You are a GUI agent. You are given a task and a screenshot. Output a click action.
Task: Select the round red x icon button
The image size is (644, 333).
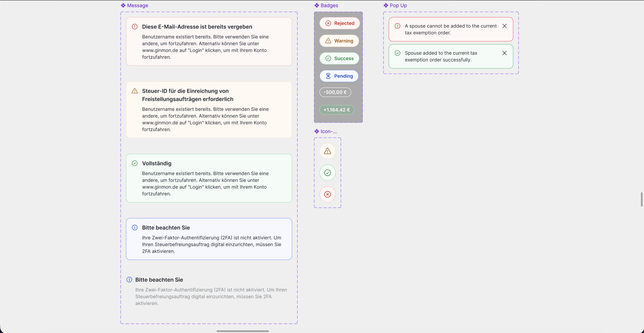click(328, 194)
